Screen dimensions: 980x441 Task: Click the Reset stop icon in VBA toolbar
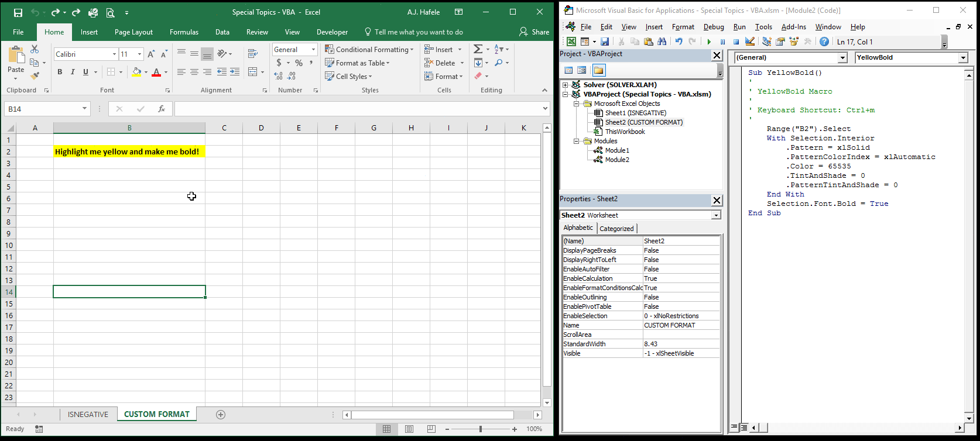coord(736,42)
